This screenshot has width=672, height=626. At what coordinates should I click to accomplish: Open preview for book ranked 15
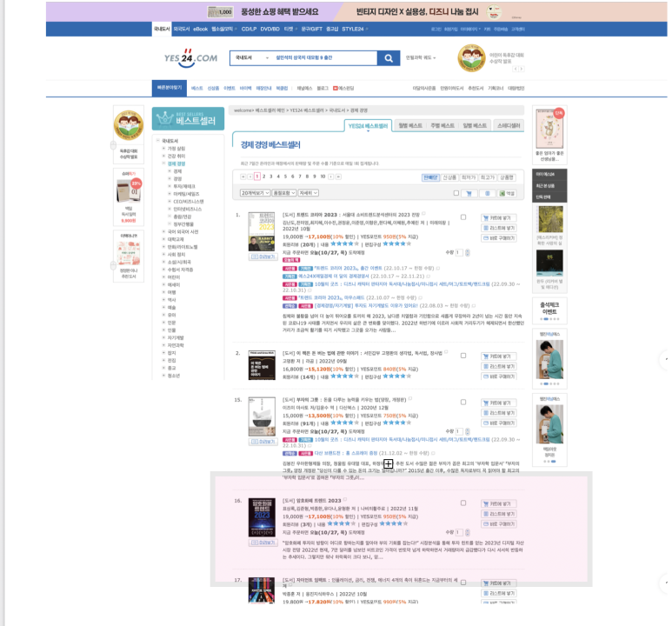tap(263, 442)
